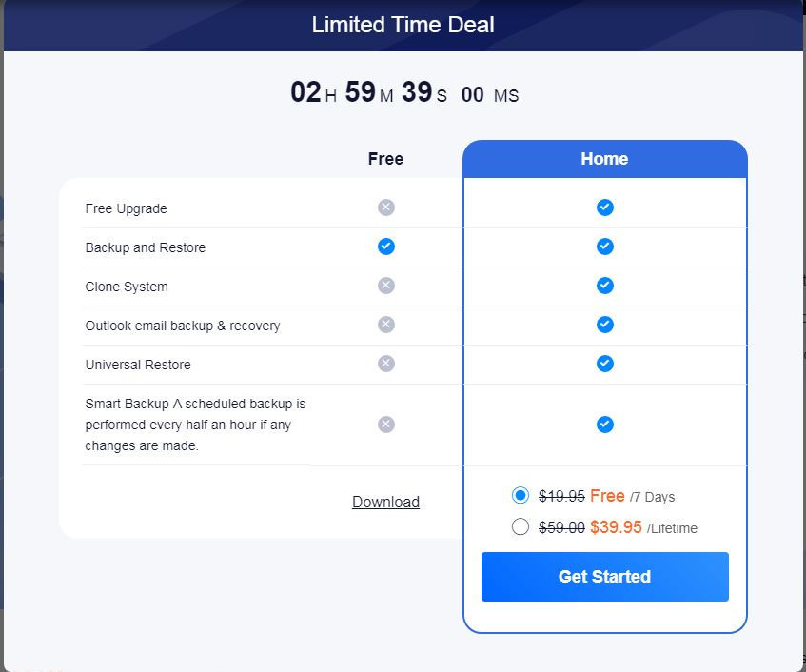Screen dimensions: 806x672
Task: Select the Home plan column header
Action: pos(604,159)
